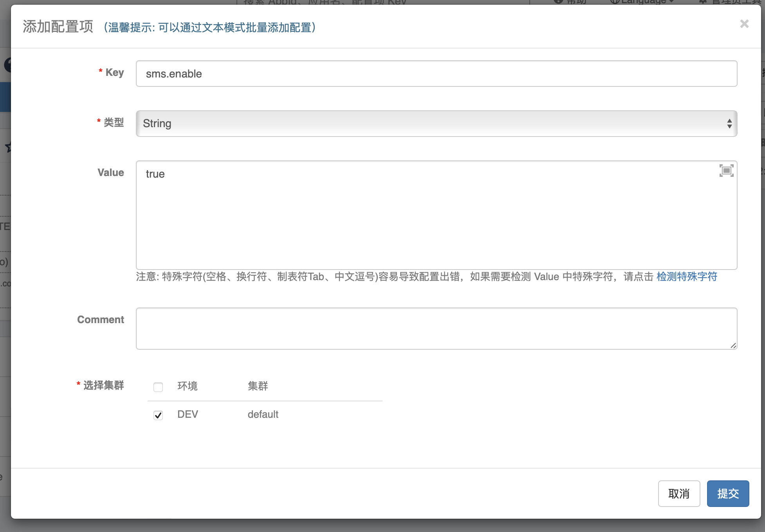
Task: Toggle the select-all clusters checkbox in header
Action: [158, 387]
